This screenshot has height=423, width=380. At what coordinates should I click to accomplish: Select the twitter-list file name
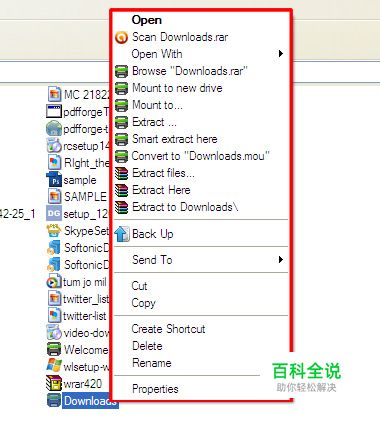(x=85, y=316)
